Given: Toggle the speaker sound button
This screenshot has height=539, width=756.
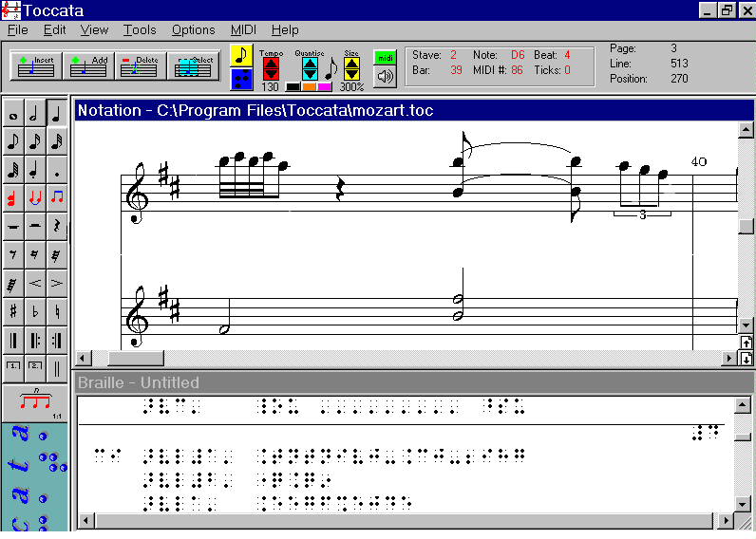Looking at the screenshot, I should point(385,77).
